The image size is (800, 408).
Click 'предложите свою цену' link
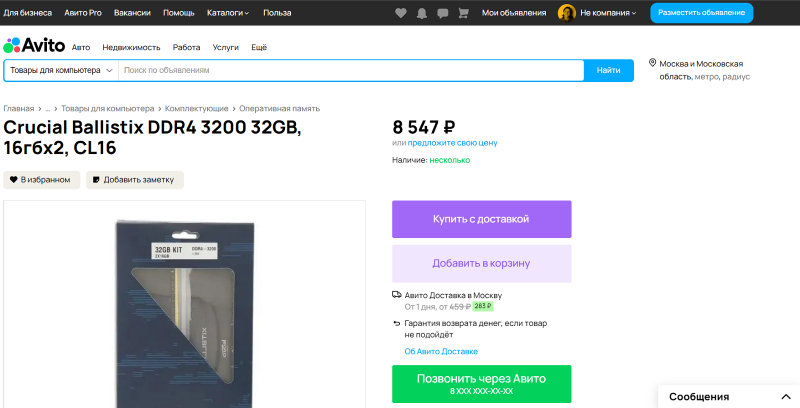453,143
